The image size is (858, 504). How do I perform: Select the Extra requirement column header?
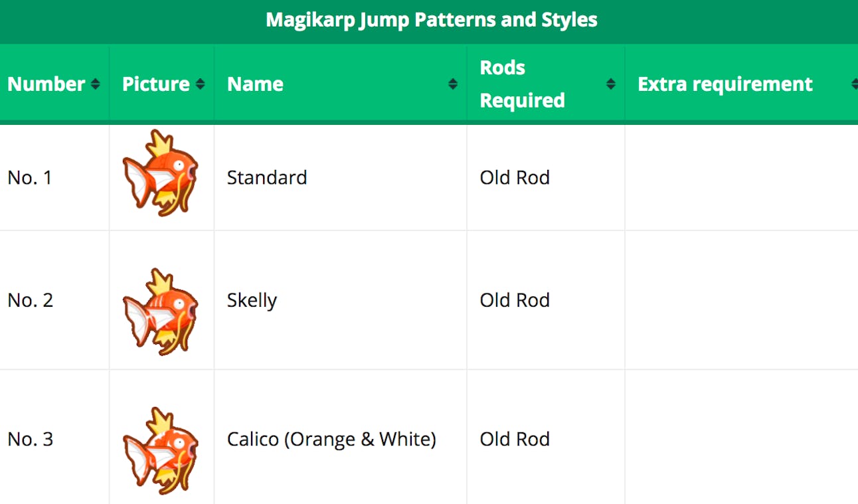[725, 84]
